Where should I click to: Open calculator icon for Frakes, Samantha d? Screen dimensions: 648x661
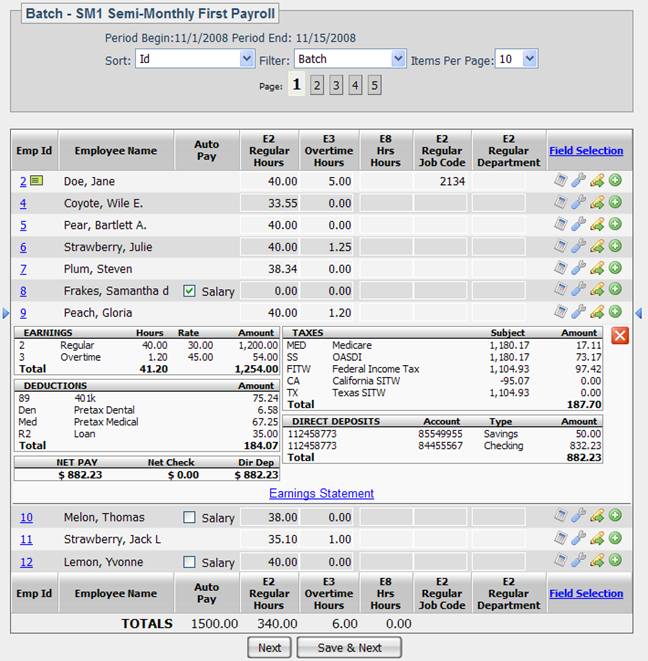pyautogui.click(x=560, y=289)
